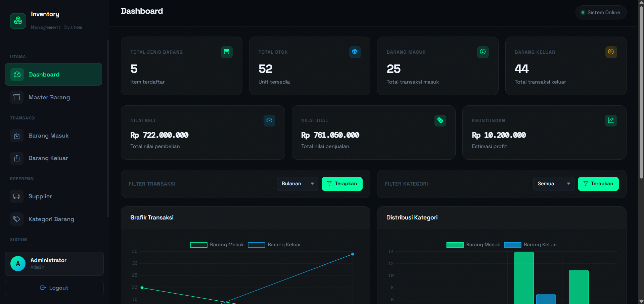The image size is (644, 304).
Task: Click the blue Barang Keluar legend swatch in Distribusi Kategori
Action: coord(513,245)
